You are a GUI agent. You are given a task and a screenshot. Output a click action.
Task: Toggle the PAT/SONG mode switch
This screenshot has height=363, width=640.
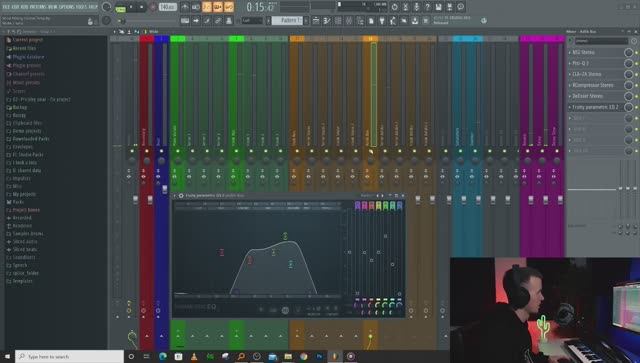click(120, 8)
